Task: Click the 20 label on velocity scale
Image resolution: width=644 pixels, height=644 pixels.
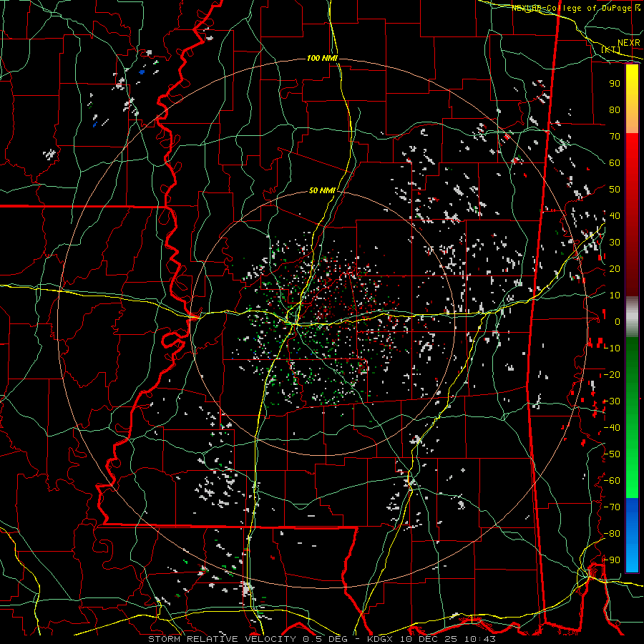Action: point(615,268)
